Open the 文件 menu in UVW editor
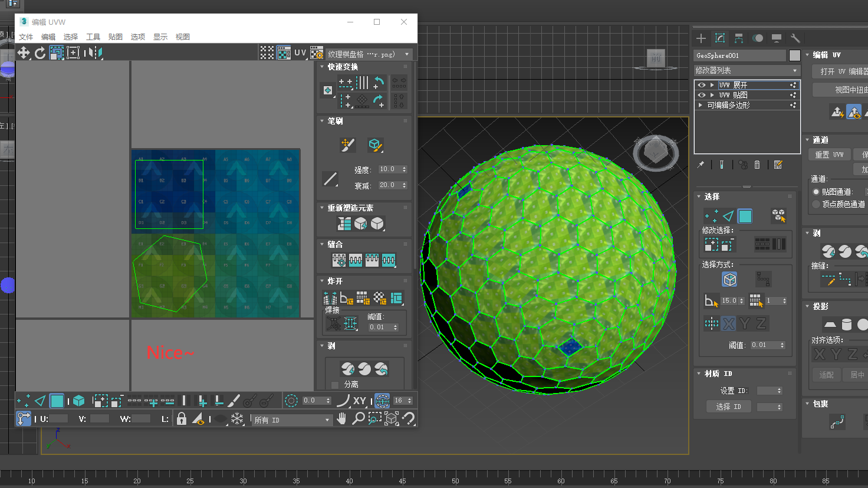The image size is (868, 488). click(x=26, y=37)
